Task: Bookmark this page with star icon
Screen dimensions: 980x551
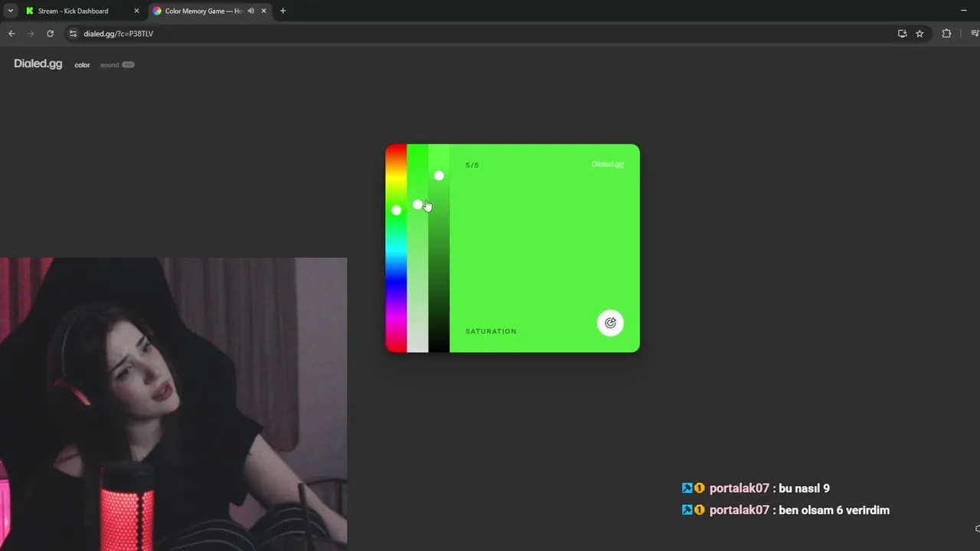Action: coord(920,34)
